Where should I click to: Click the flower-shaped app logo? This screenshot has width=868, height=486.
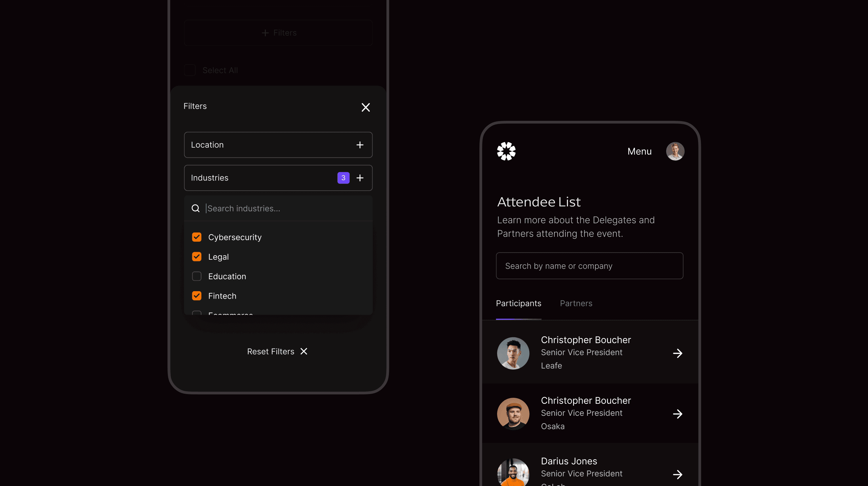(506, 151)
